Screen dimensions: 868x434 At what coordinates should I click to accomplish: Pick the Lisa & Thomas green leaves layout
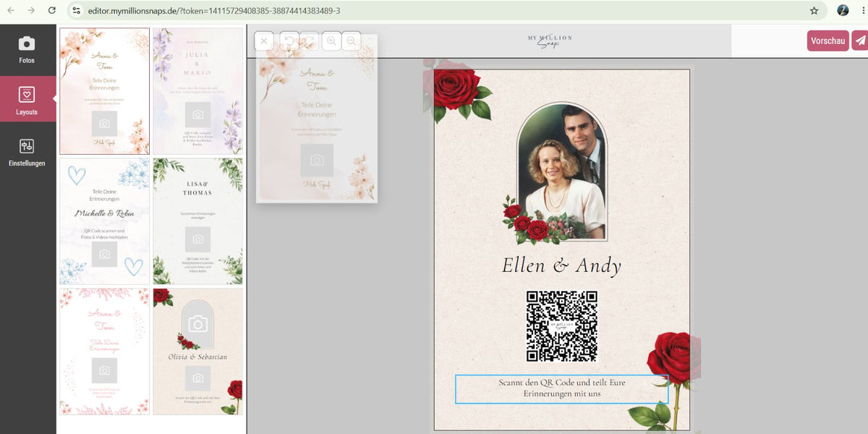tap(197, 221)
